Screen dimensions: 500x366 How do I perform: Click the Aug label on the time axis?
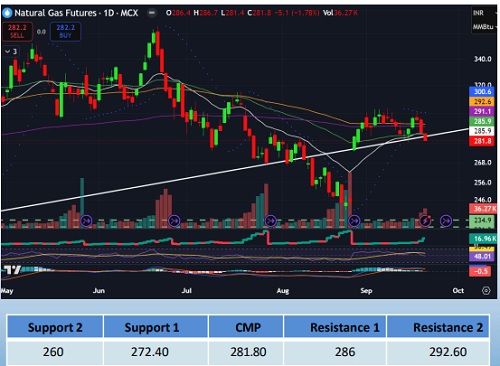(283, 291)
